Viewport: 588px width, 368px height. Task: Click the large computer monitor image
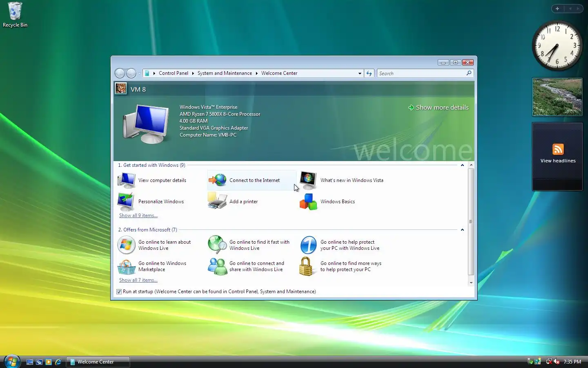point(146,123)
